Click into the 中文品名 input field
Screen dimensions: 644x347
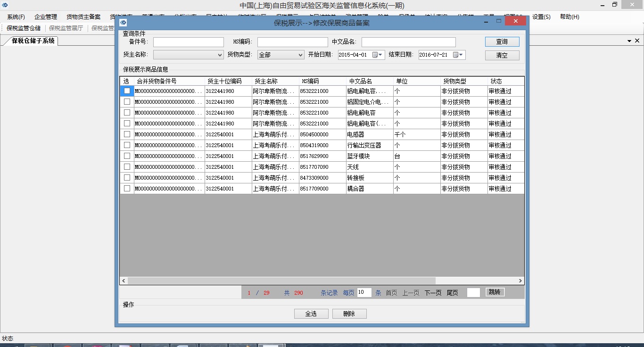pyautogui.click(x=408, y=42)
